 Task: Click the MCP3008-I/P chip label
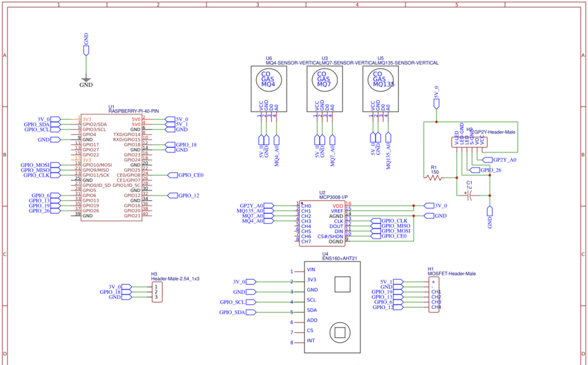(333, 197)
